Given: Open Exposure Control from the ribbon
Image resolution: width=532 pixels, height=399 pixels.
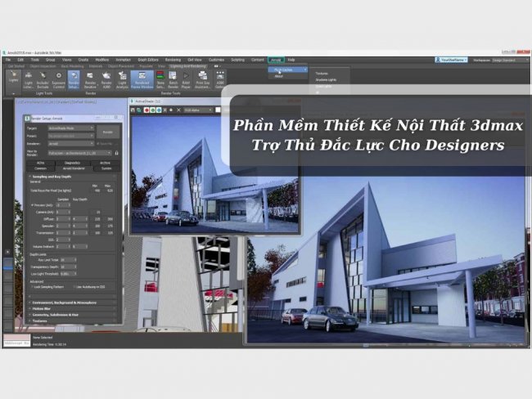Looking at the screenshot, I should [58, 80].
